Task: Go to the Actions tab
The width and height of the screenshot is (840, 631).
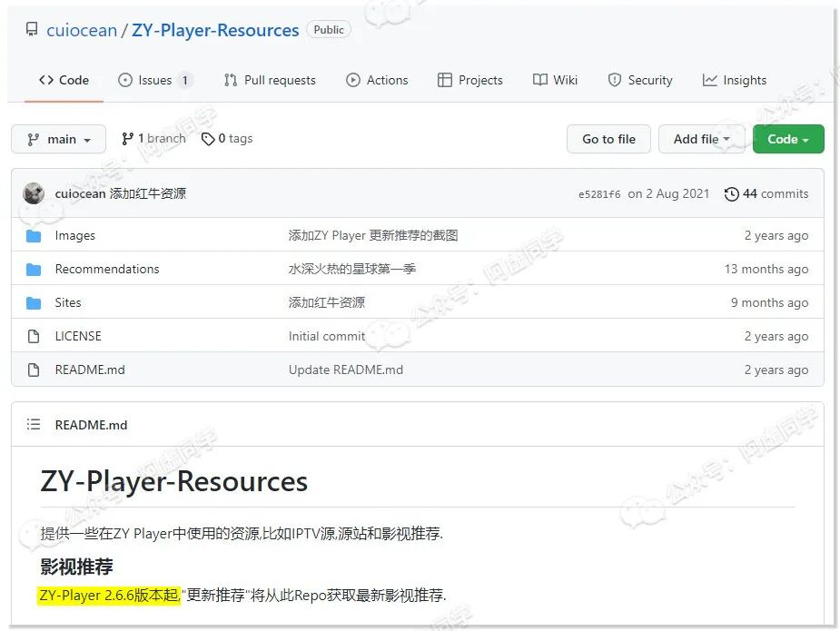Action: [377, 80]
